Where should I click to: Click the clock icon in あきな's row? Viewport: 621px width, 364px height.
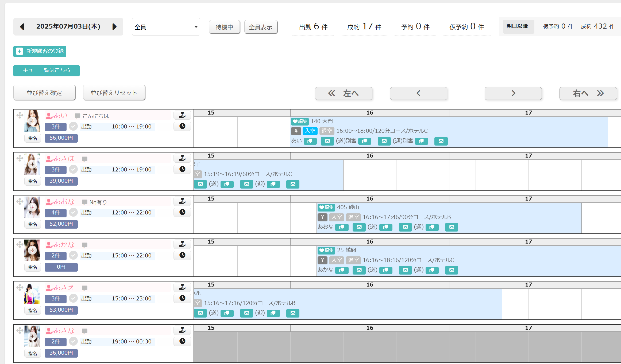point(182,341)
